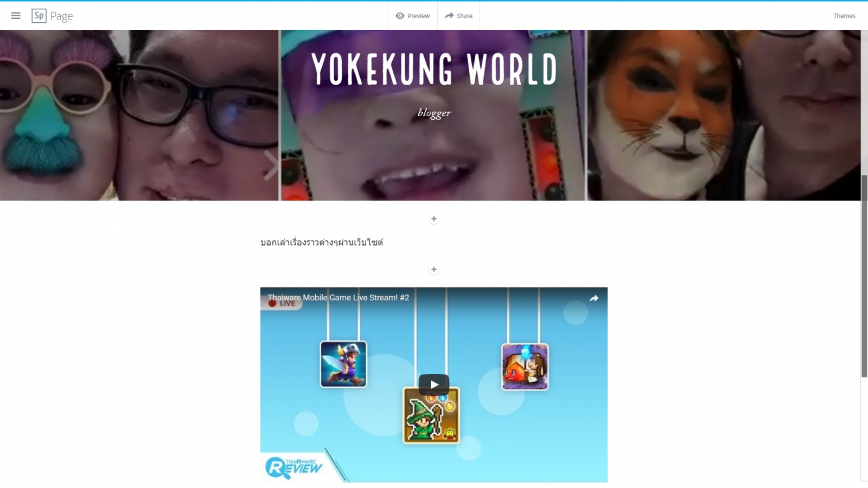Click the Adobe Spark Sp logo
868x488 pixels.
[39, 16]
